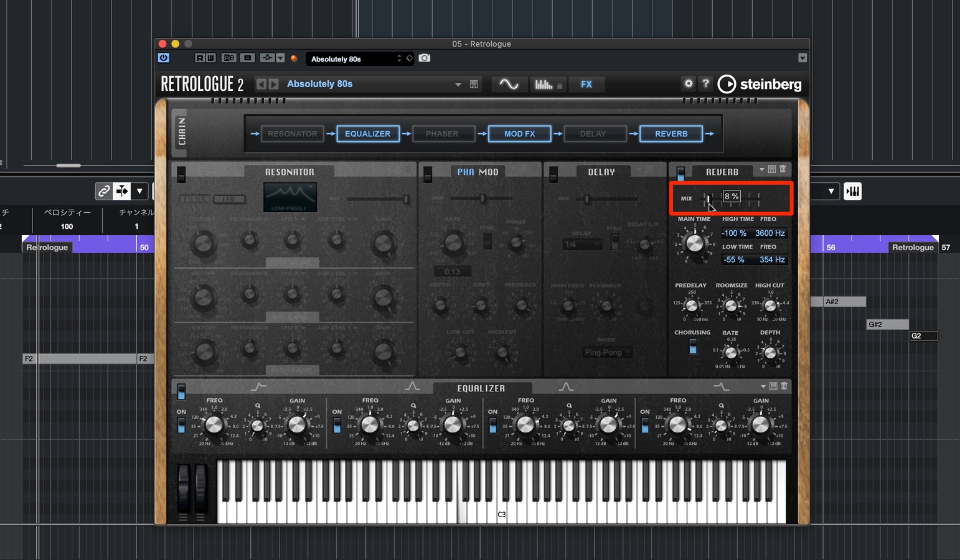Click the preset management diamond icon
The height and width of the screenshot is (560, 960).
pos(409,58)
